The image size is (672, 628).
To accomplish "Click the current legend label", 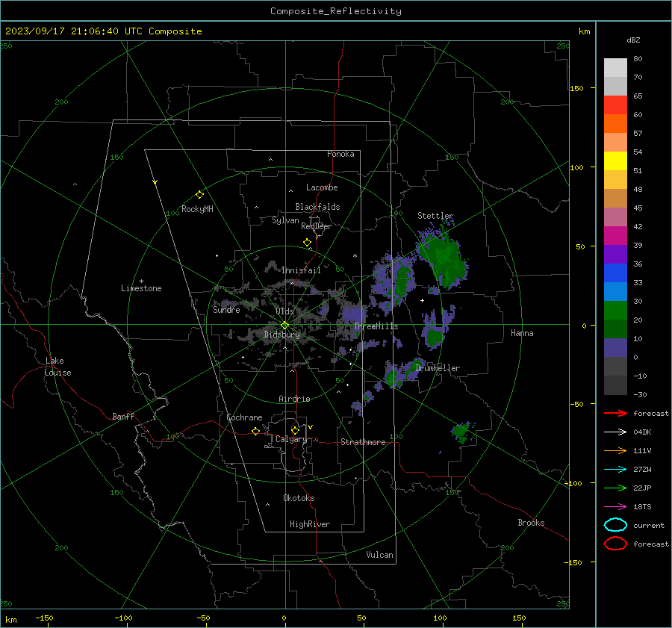I will [649, 525].
